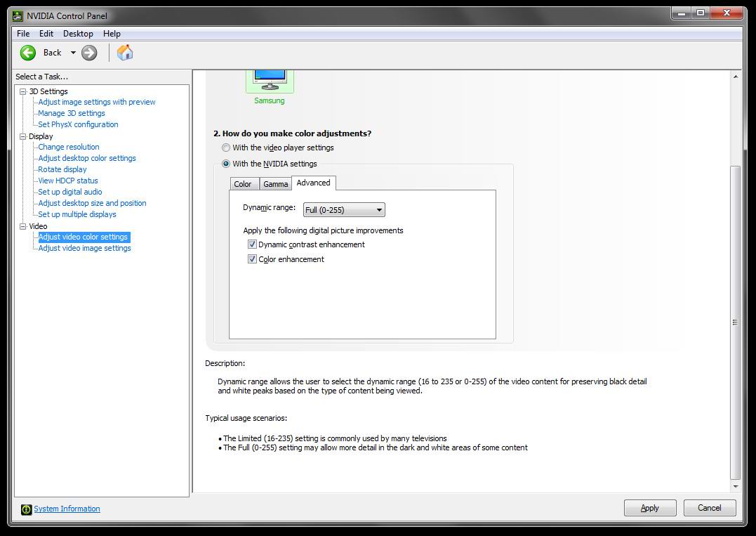Click the Apply button
The image size is (756, 536).
[649, 508]
